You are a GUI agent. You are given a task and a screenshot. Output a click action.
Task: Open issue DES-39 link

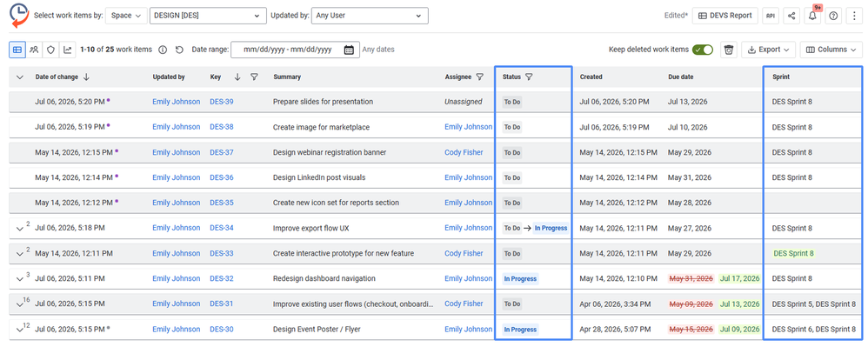pos(222,102)
